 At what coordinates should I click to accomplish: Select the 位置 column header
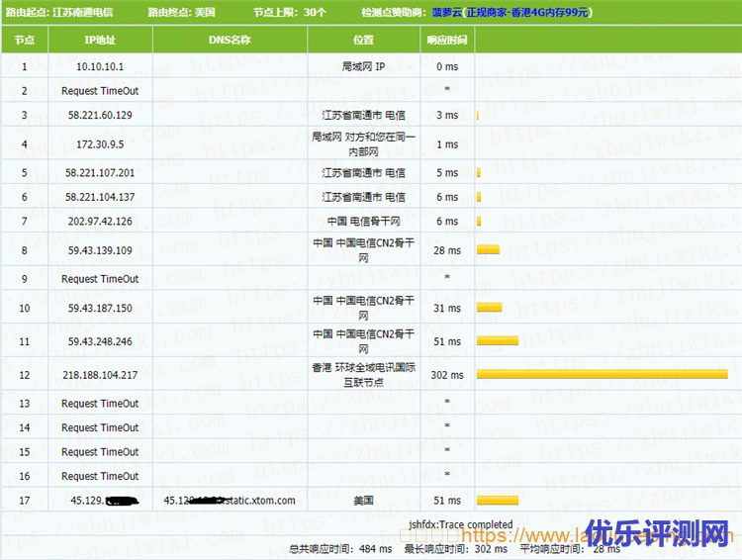(363, 41)
